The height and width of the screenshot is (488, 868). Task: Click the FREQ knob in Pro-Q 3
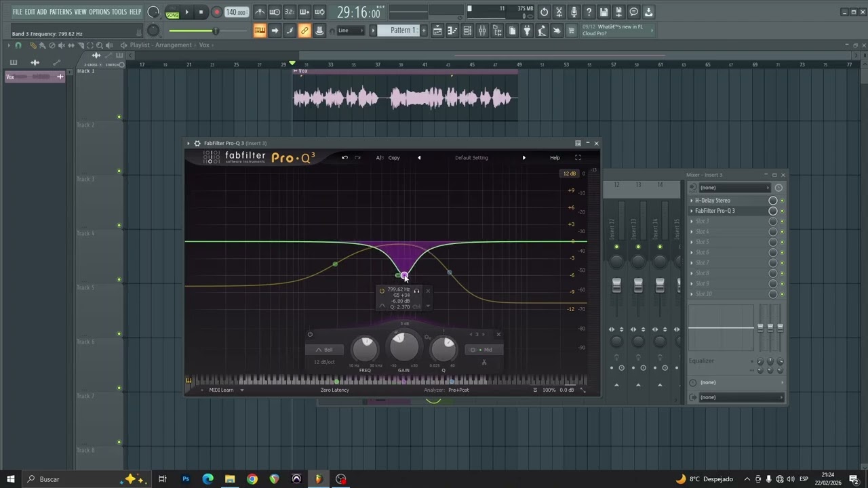tap(366, 348)
